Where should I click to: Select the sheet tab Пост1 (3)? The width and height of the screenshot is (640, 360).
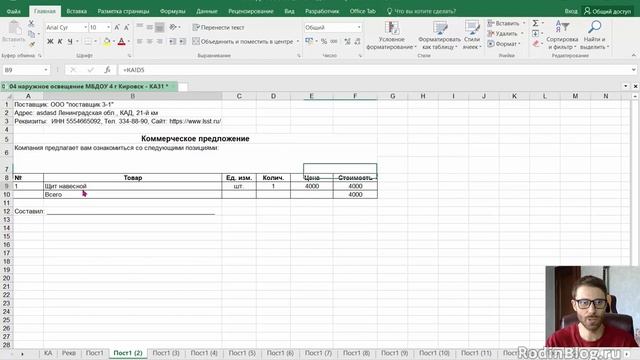(x=166, y=353)
